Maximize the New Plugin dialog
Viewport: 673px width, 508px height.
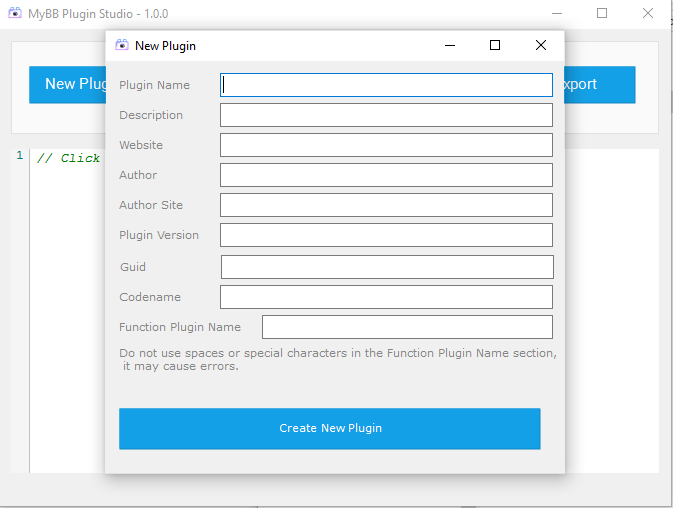point(495,45)
